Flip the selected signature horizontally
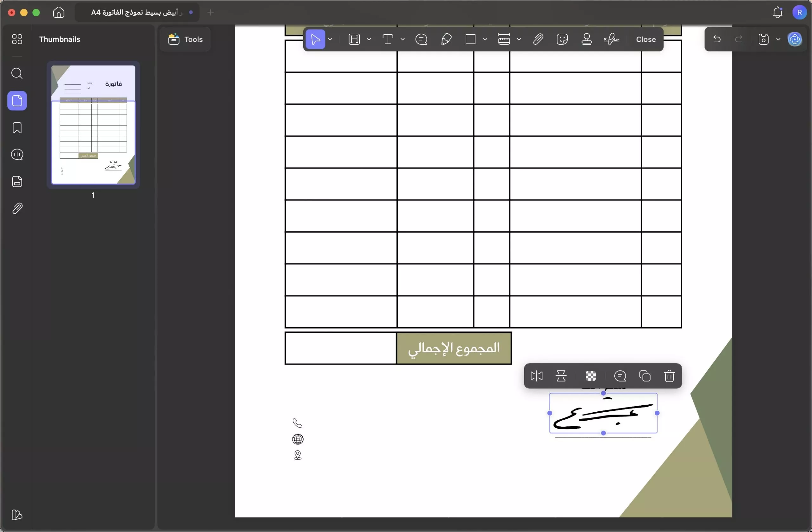This screenshot has width=812, height=532. point(537,376)
